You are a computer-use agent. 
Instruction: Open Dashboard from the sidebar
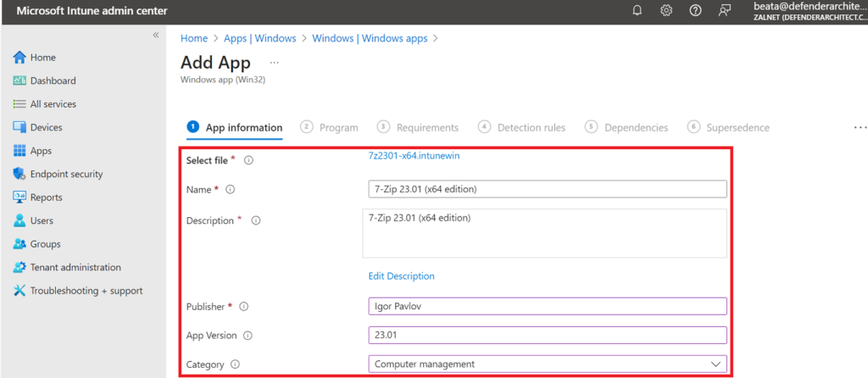click(53, 81)
